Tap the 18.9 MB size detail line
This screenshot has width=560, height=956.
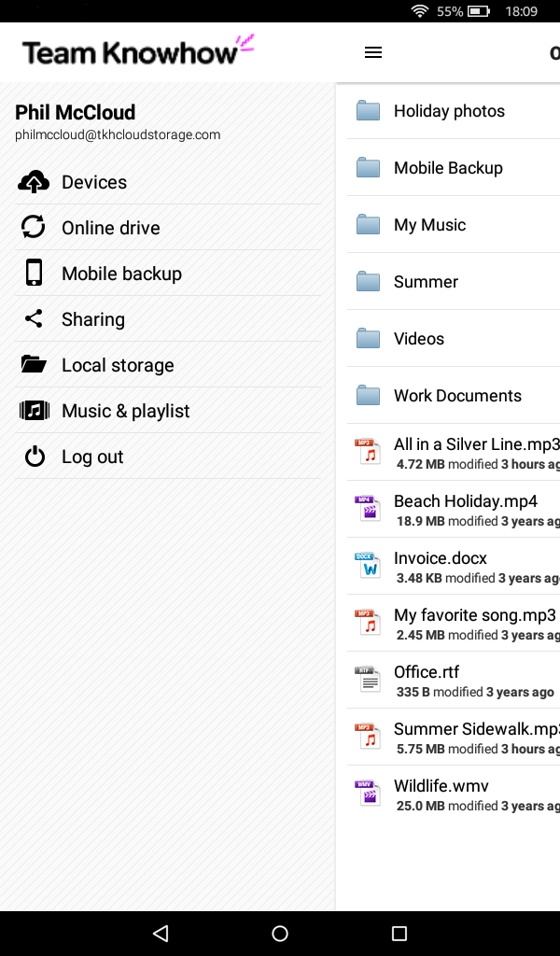(x=478, y=521)
